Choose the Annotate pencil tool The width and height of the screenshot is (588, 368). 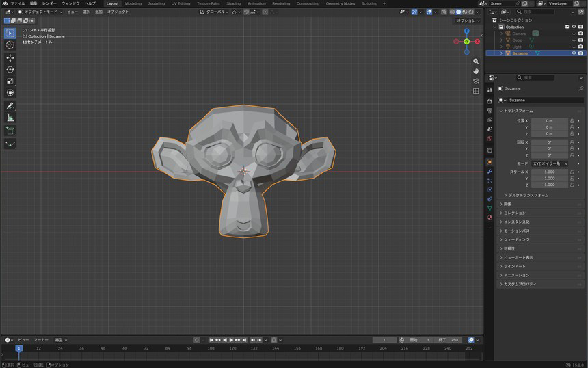[x=10, y=106]
